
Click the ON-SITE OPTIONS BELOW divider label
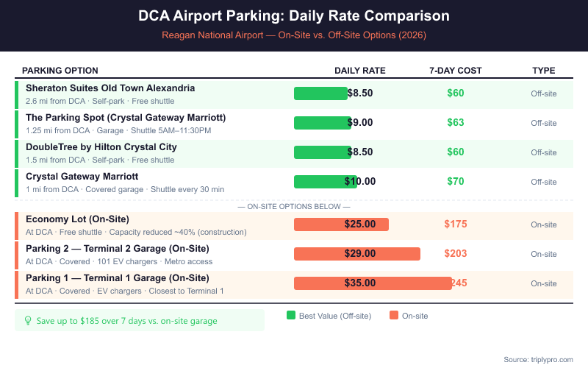click(x=294, y=206)
